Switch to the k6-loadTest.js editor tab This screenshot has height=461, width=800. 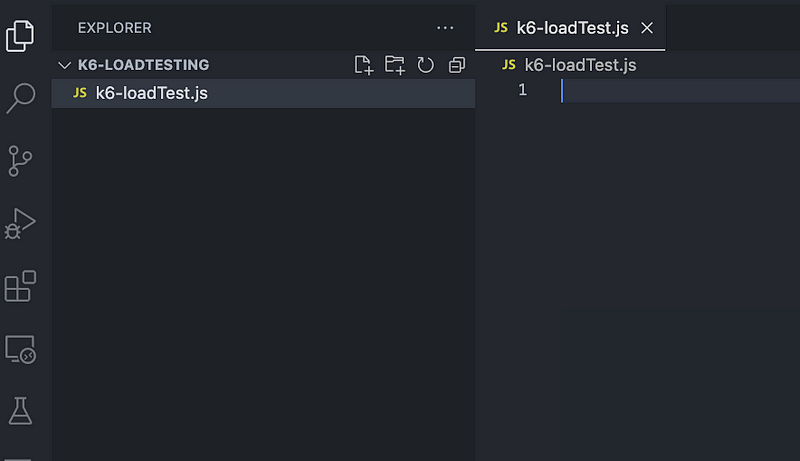572,28
